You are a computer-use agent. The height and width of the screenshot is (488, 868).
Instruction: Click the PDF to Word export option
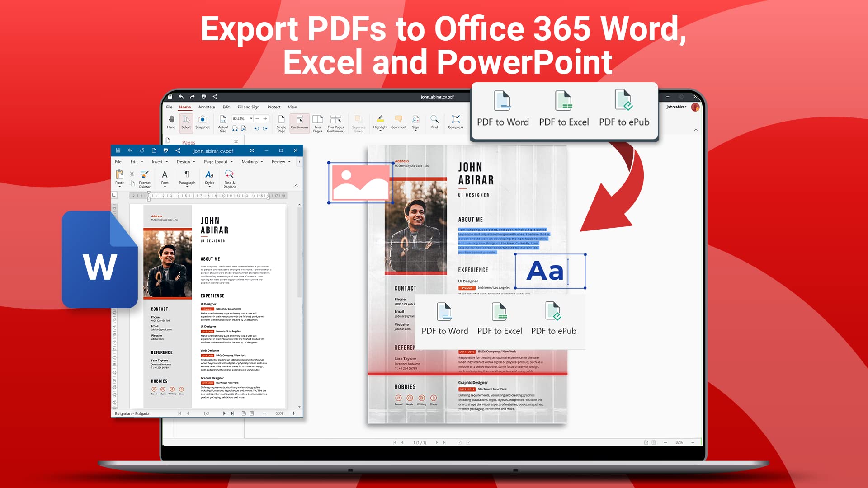point(503,108)
